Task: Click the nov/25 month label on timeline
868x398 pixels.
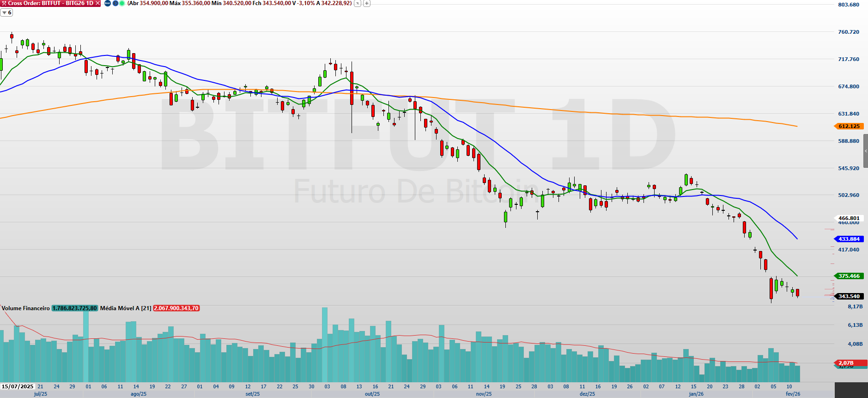Action: (x=484, y=394)
